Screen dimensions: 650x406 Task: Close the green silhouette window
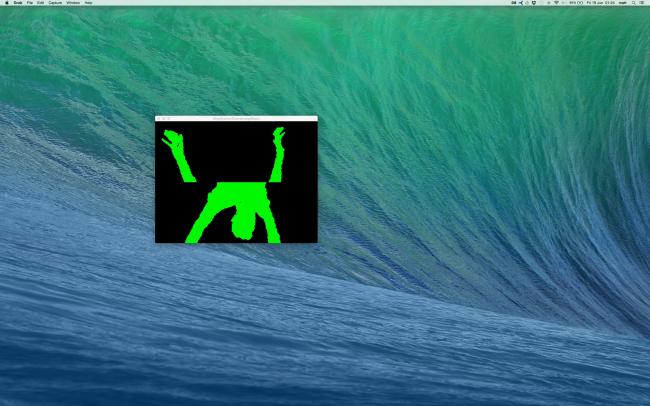[159, 119]
